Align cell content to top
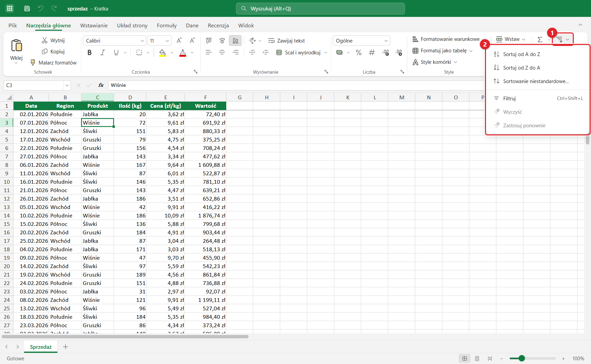The image size is (591, 364). pyautogui.click(x=209, y=41)
